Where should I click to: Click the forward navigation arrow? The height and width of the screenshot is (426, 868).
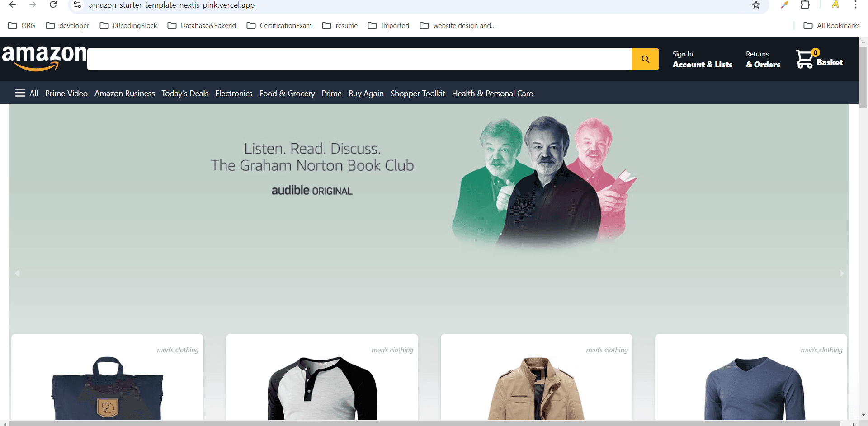pos(33,5)
